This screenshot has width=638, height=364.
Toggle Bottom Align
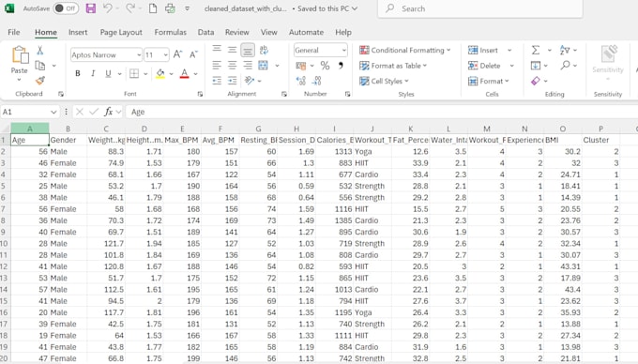(x=248, y=50)
